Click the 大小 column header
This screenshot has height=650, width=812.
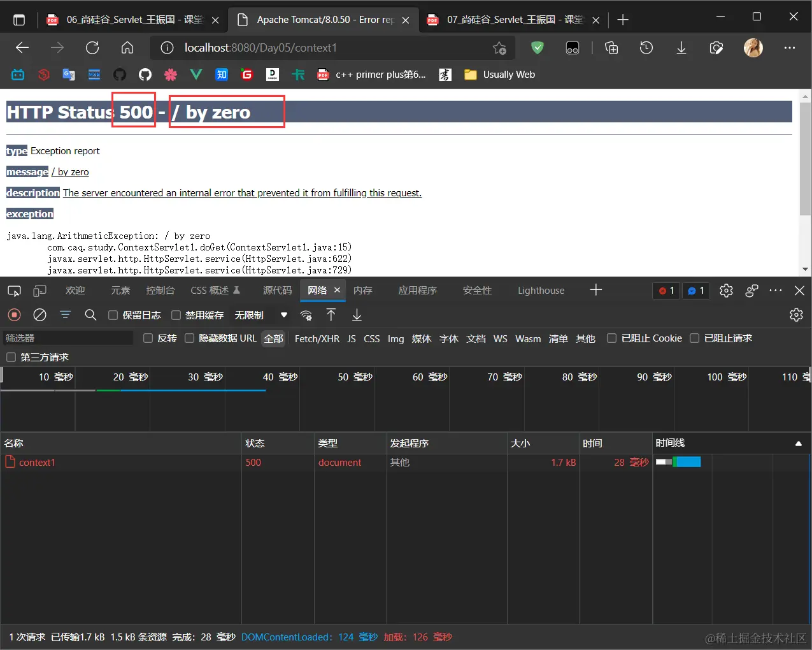point(543,444)
